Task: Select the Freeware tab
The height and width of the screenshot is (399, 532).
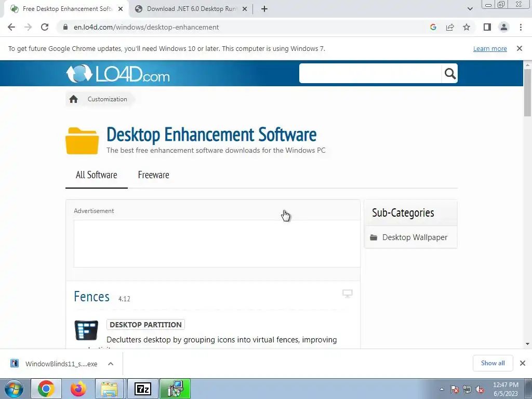Action: tap(153, 175)
